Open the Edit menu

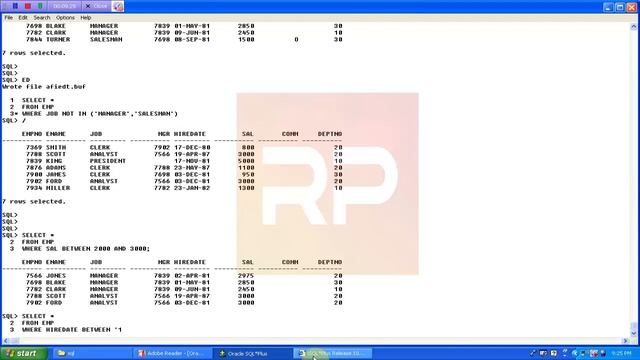(23, 18)
